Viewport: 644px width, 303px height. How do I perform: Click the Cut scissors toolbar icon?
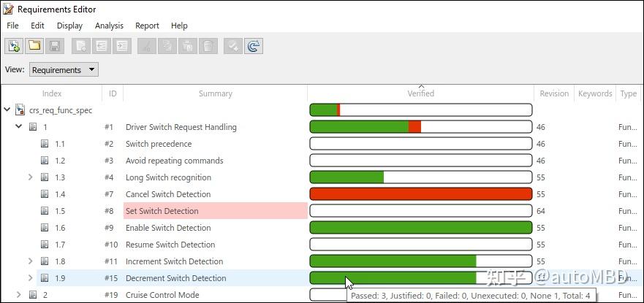tap(146, 46)
